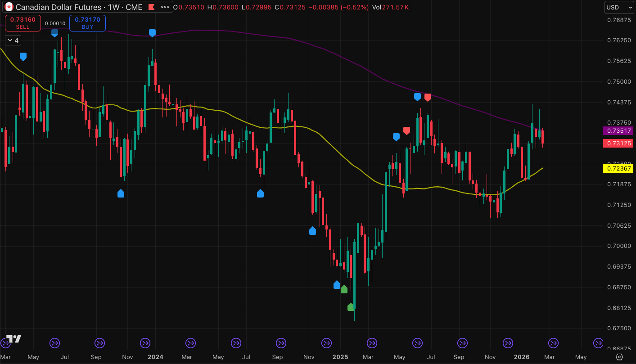Click the contract roll icon near Mar 2024

(190, 343)
